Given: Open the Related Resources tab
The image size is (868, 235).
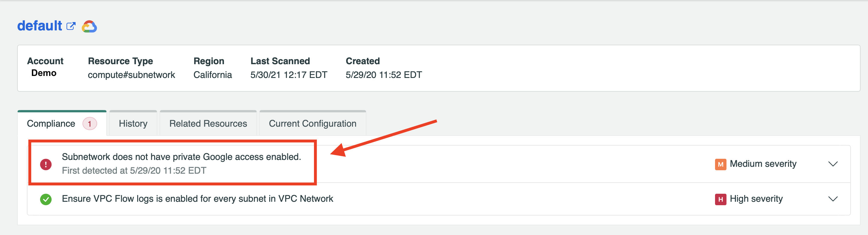Looking at the screenshot, I should [x=208, y=124].
